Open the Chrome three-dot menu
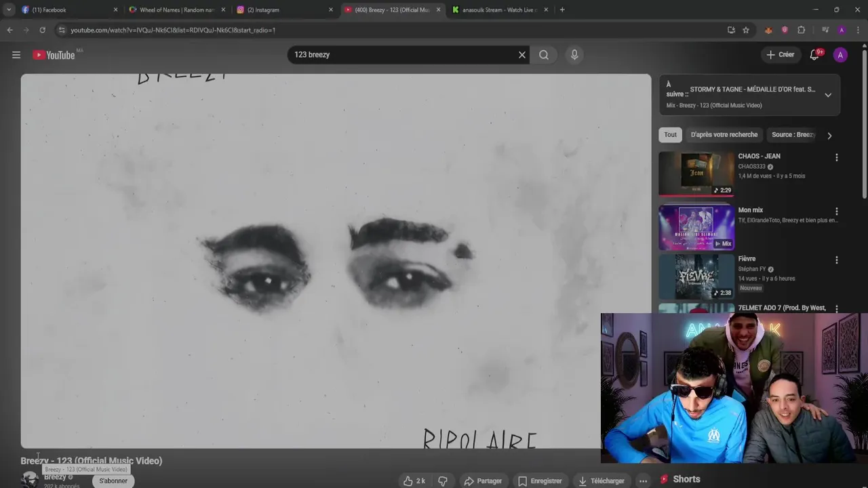 tap(859, 30)
